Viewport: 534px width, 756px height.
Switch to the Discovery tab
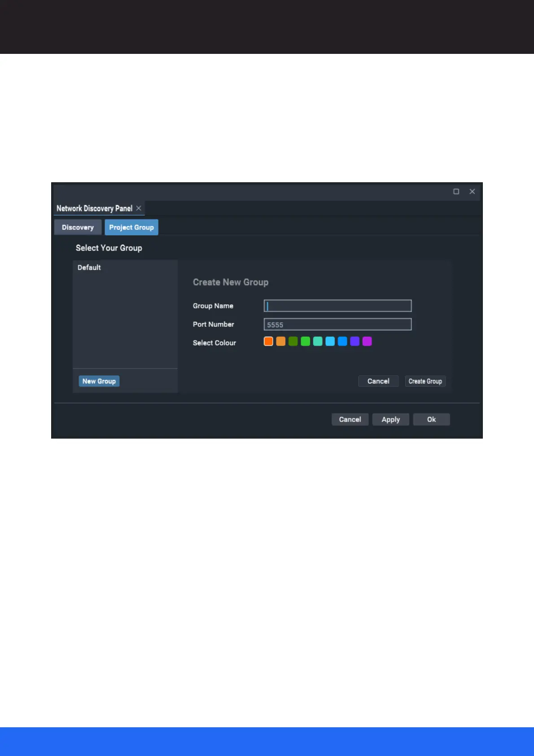[78, 227]
